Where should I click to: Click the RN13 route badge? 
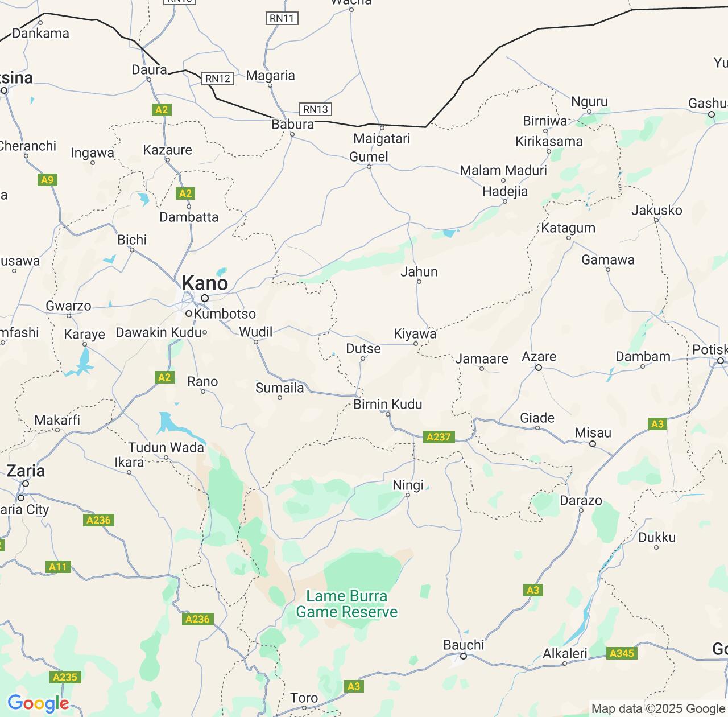316,109
